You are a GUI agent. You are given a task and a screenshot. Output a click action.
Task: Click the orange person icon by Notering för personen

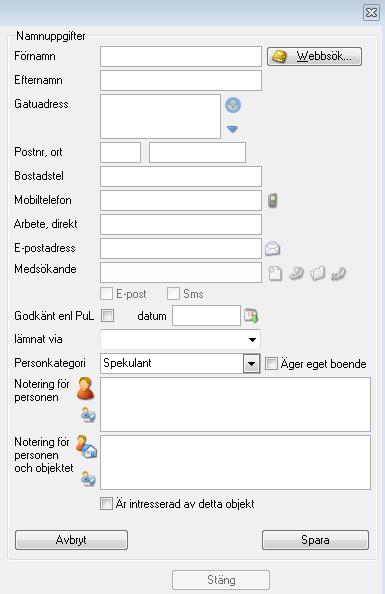pyautogui.click(x=85, y=388)
